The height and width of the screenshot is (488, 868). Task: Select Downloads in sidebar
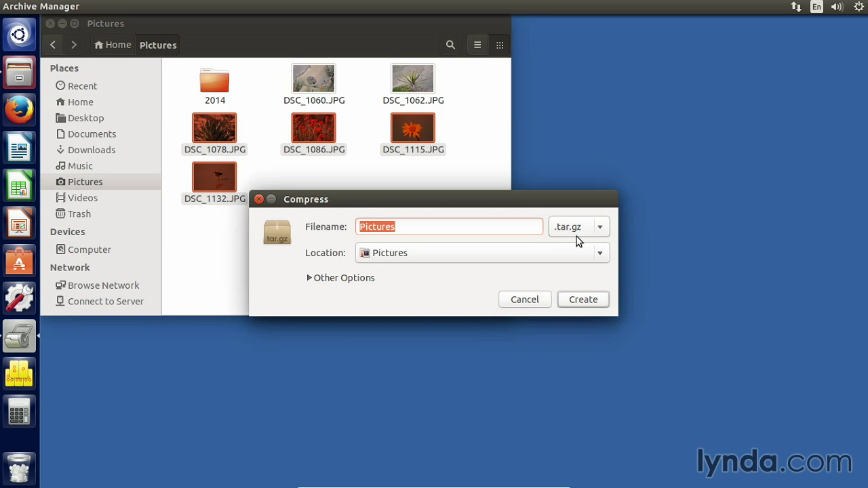click(x=100, y=150)
